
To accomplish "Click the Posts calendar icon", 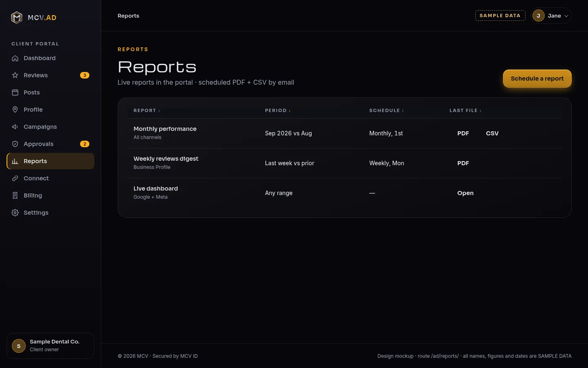I will 15,92.
